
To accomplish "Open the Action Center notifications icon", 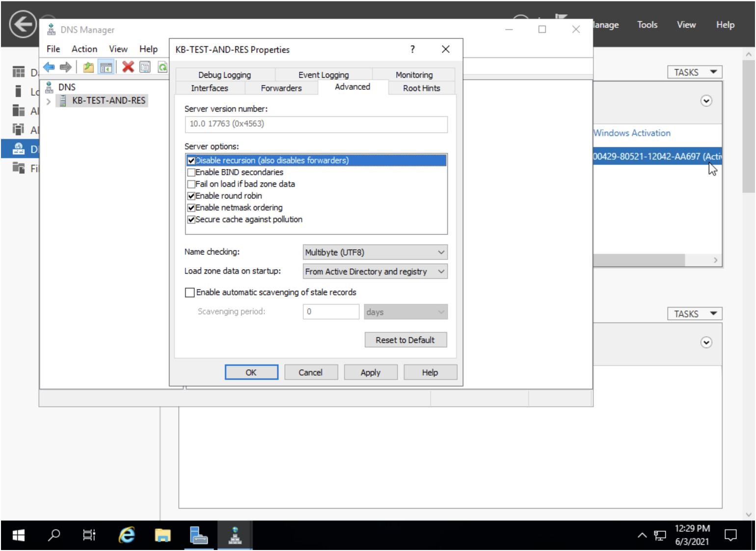I will click(x=730, y=535).
